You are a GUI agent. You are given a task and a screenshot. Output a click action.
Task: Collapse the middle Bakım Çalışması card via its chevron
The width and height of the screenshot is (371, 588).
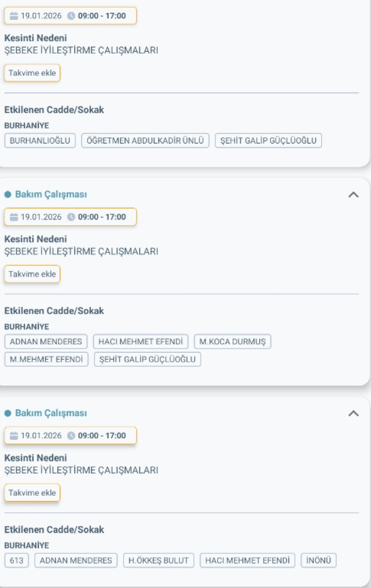pos(354,195)
